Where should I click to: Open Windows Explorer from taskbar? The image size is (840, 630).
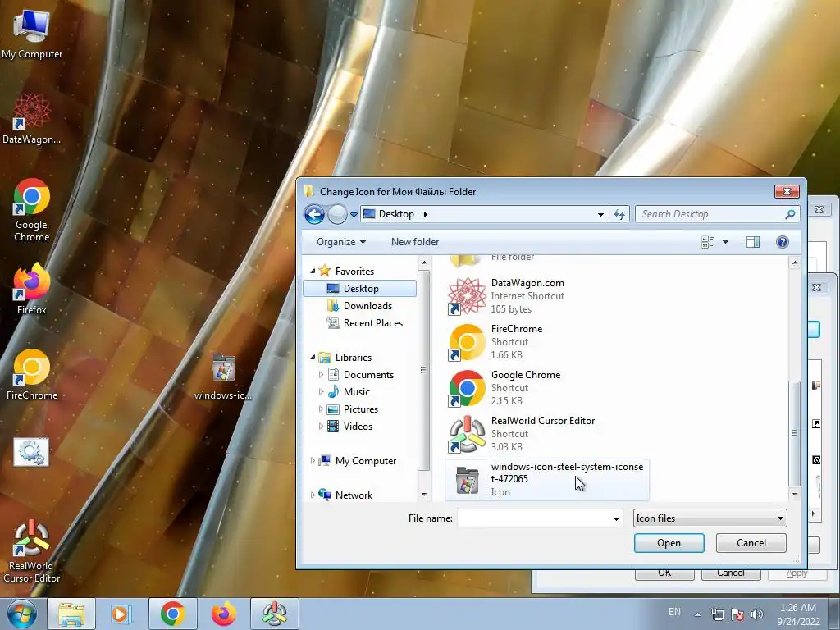(x=71, y=614)
